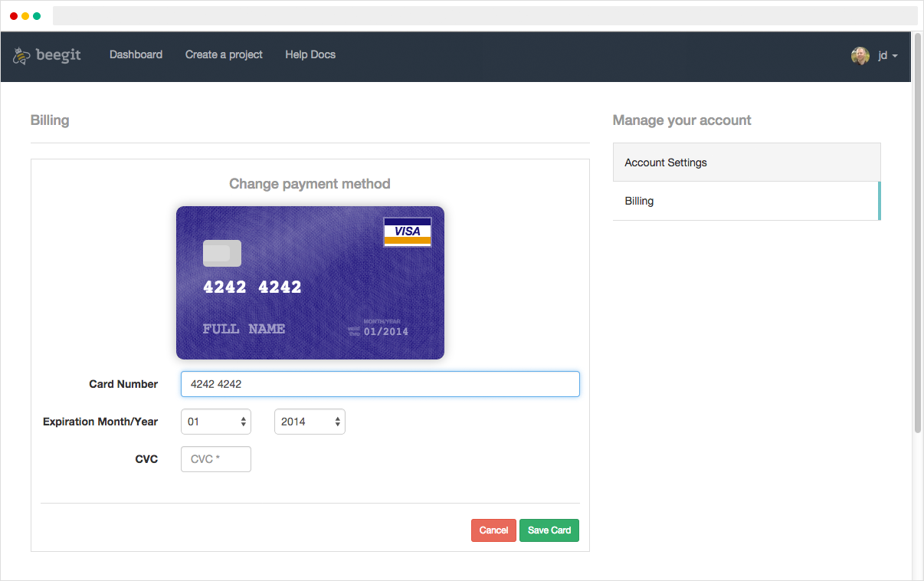924x581 pixels.
Task: Click the 4242 4242 number on card preview
Action: [x=252, y=287]
